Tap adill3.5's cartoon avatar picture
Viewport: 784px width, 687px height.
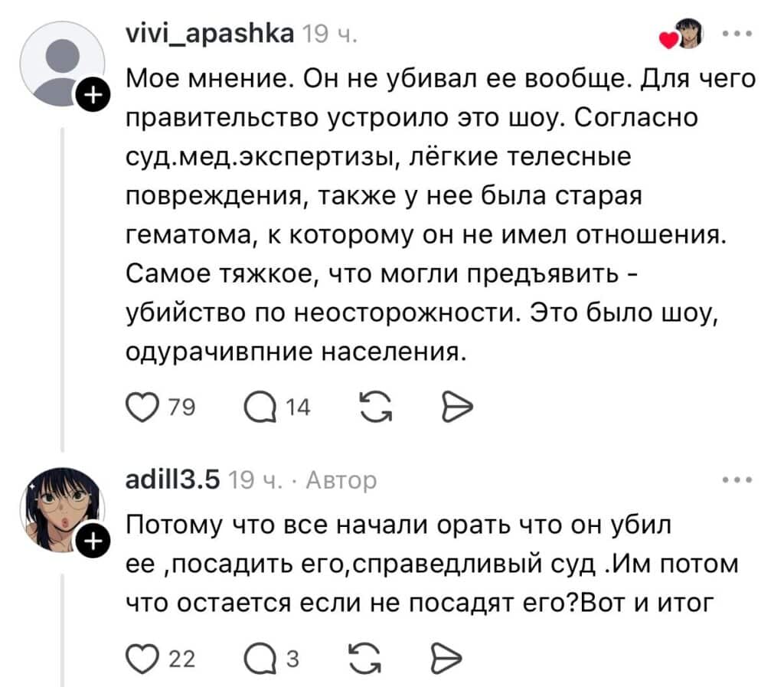pos(60,508)
